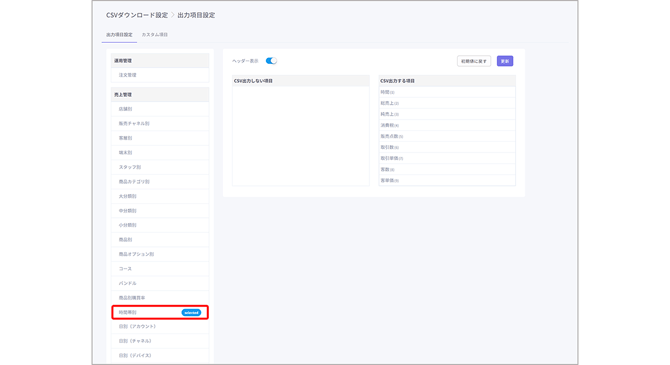
Task: Select 注文管理 in the sidebar
Action: [160, 75]
